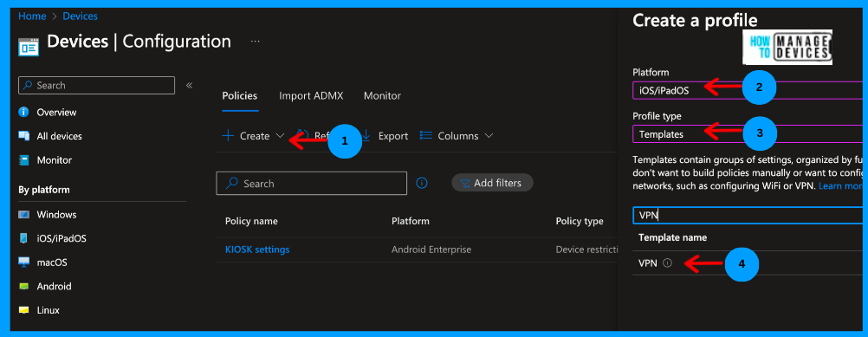Focus the sidebar Search field
Image resolution: width=868 pixels, height=337 pixels.
click(x=97, y=85)
